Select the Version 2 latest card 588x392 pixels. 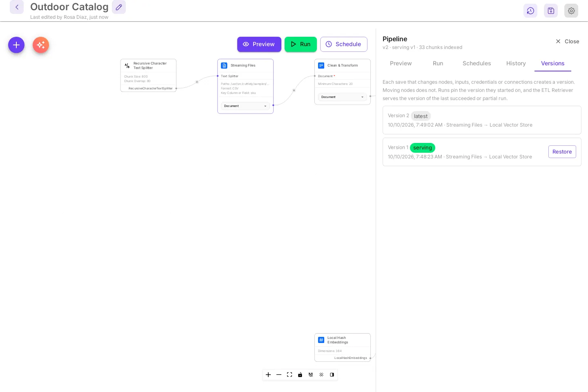[x=482, y=120]
